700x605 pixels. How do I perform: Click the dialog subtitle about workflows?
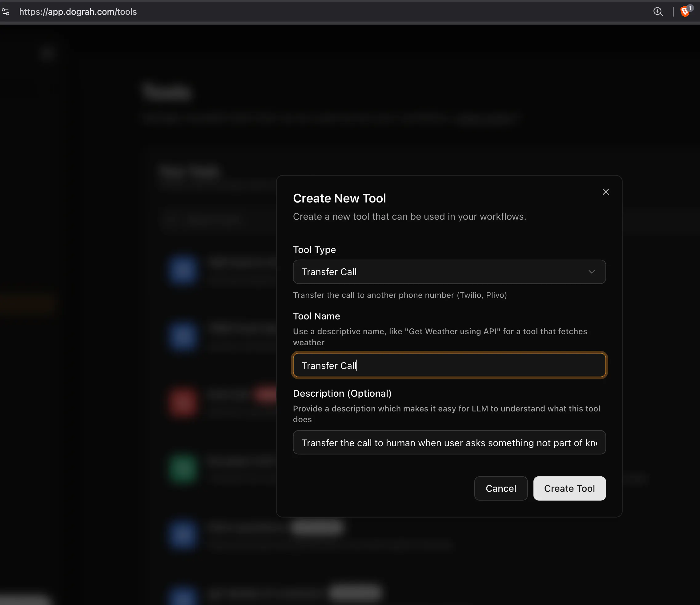tap(409, 217)
